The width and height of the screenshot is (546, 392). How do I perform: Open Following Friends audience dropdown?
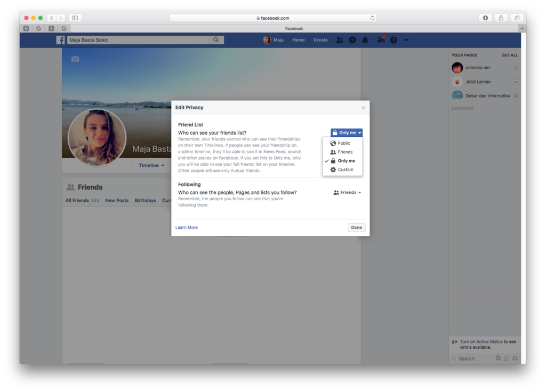347,192
